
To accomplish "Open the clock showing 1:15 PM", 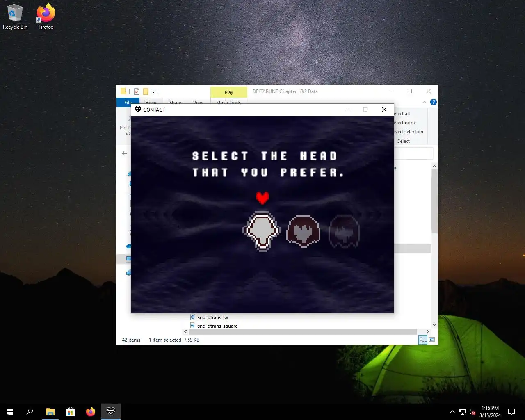I will pyautogui.click(x=490, y=412).
